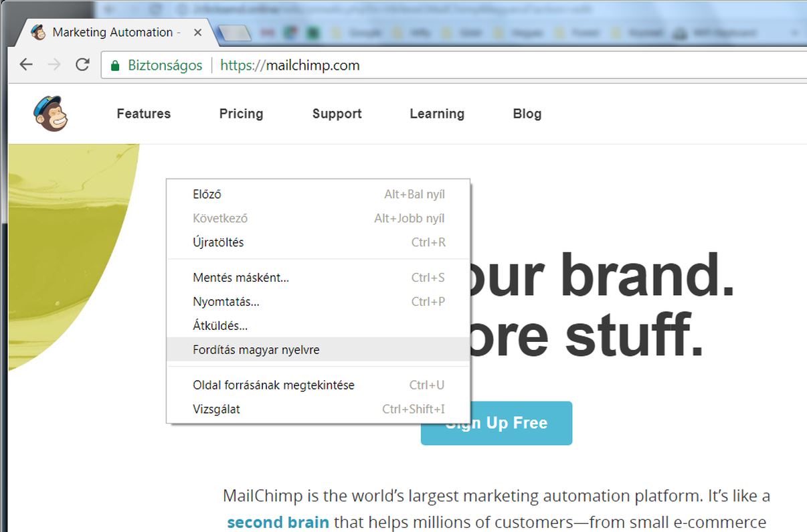
Task: Select 'Újratöltés' in the context menu
Action: pos(218,242)
